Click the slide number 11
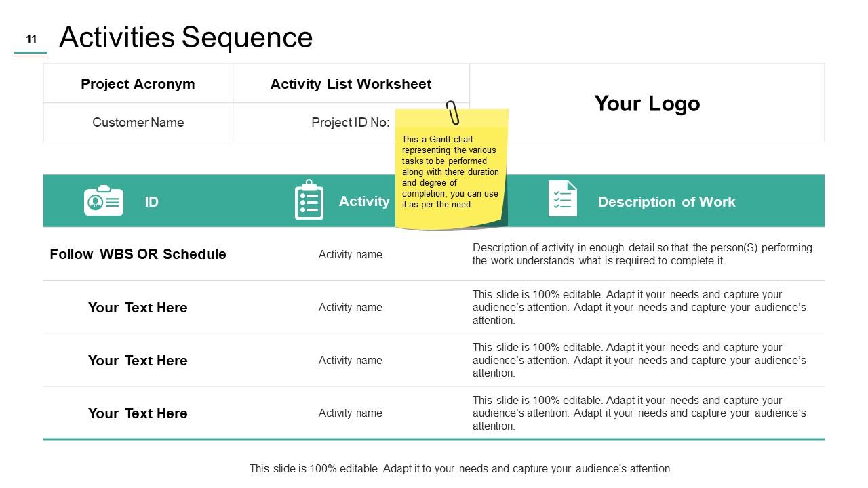The image size is (868, 488). tap(31, 39)
